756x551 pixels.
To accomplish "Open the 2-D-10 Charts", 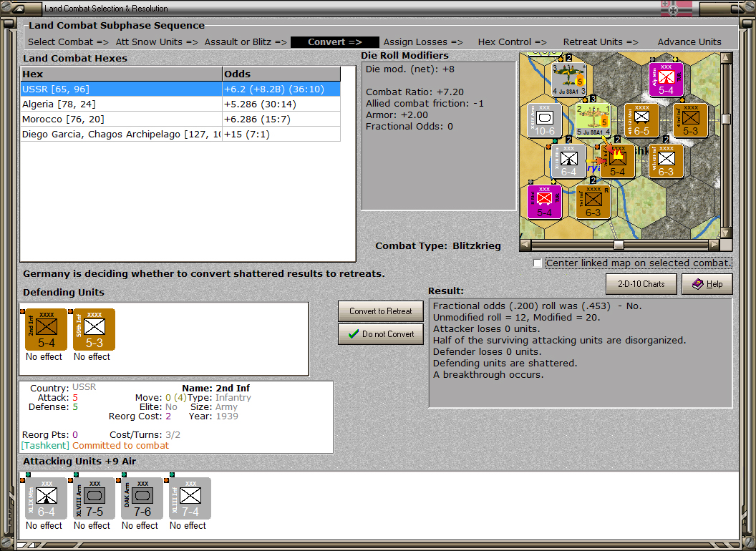I will (x=641, y=283).
